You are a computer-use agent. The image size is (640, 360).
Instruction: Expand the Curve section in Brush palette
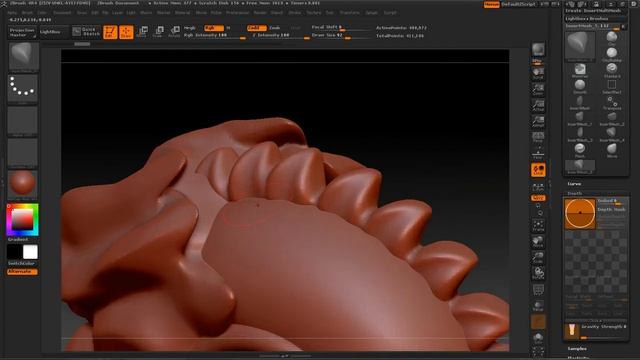pyautogui.click(x=574, y=184)
